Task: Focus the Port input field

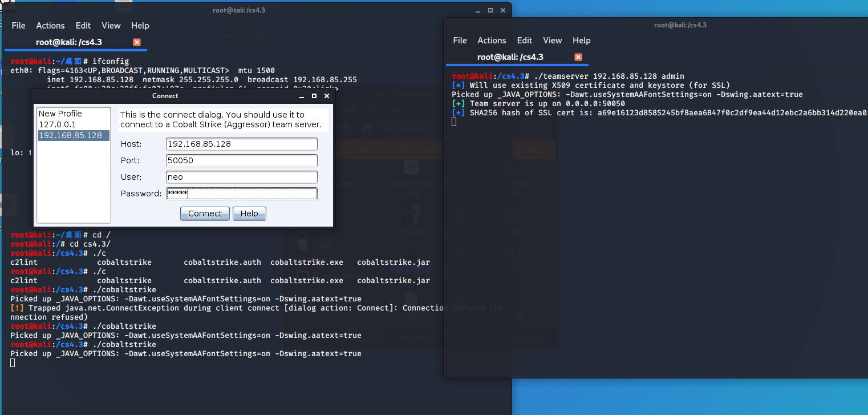Action: [241, 160]
